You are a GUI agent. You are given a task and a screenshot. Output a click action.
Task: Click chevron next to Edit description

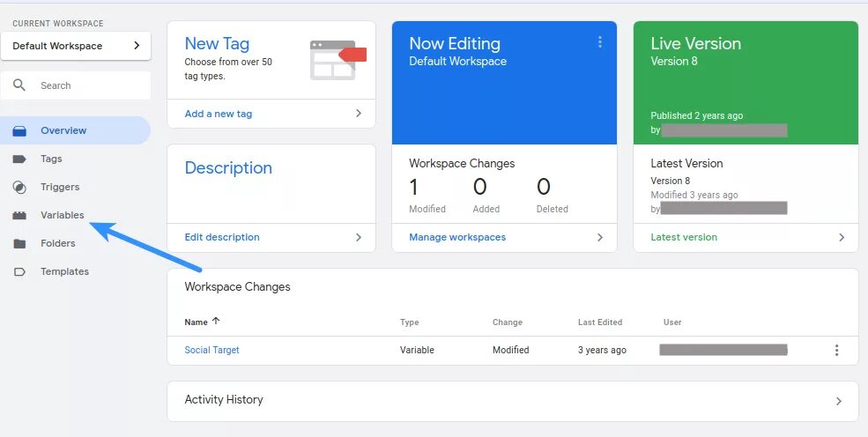click(x=359, y=237)
